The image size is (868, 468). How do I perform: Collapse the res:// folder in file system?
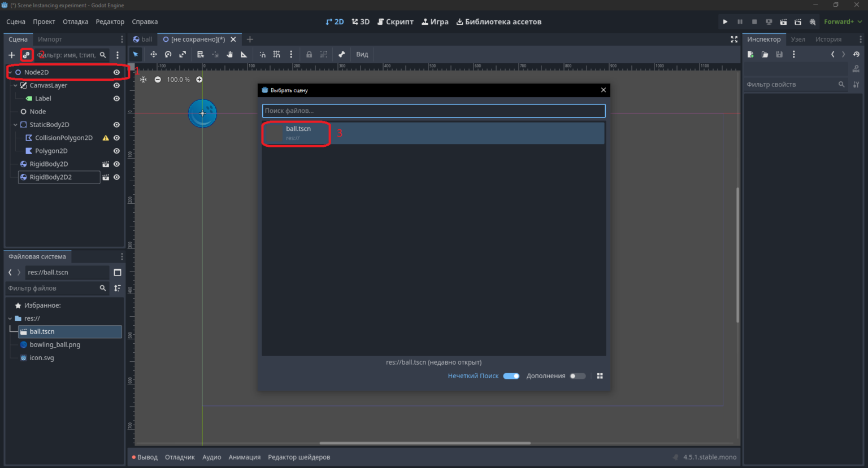tap(10, 318)
